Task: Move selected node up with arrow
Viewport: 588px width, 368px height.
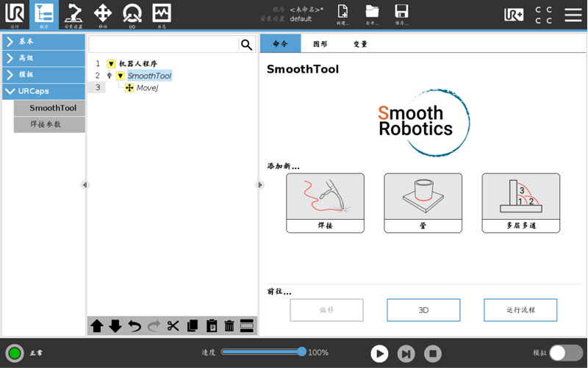Action: [x=97, y=326]
